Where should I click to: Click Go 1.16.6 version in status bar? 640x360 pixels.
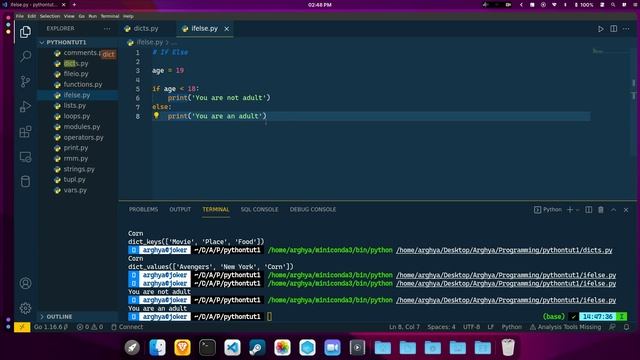pyautogui.click(x=51, y=327)
